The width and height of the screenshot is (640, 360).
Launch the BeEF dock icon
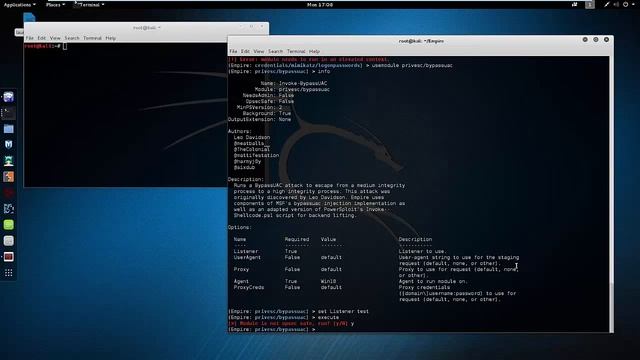[x=9, y=209]
